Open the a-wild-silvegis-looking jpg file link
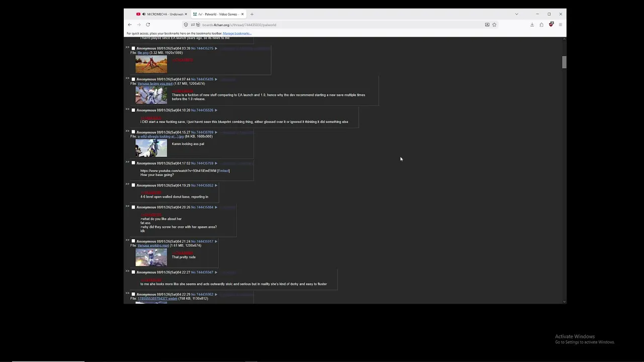644x362 pixels. tap(160, 136)
